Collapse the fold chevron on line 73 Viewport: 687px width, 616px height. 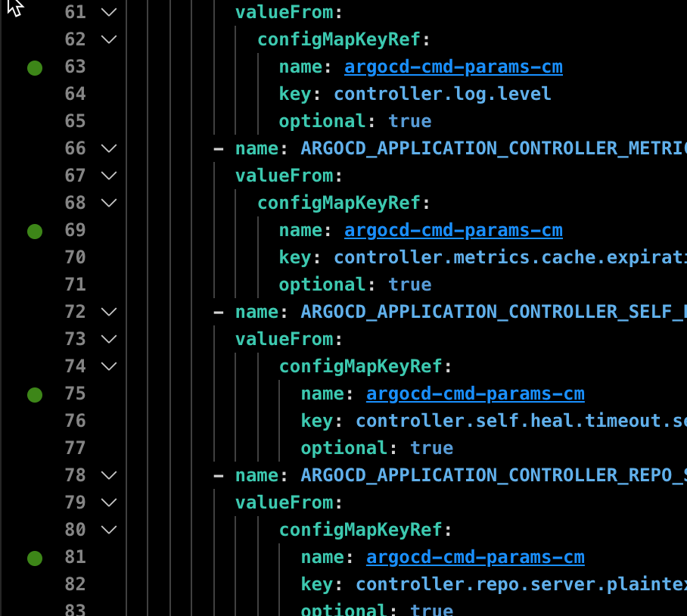[109, 339]
